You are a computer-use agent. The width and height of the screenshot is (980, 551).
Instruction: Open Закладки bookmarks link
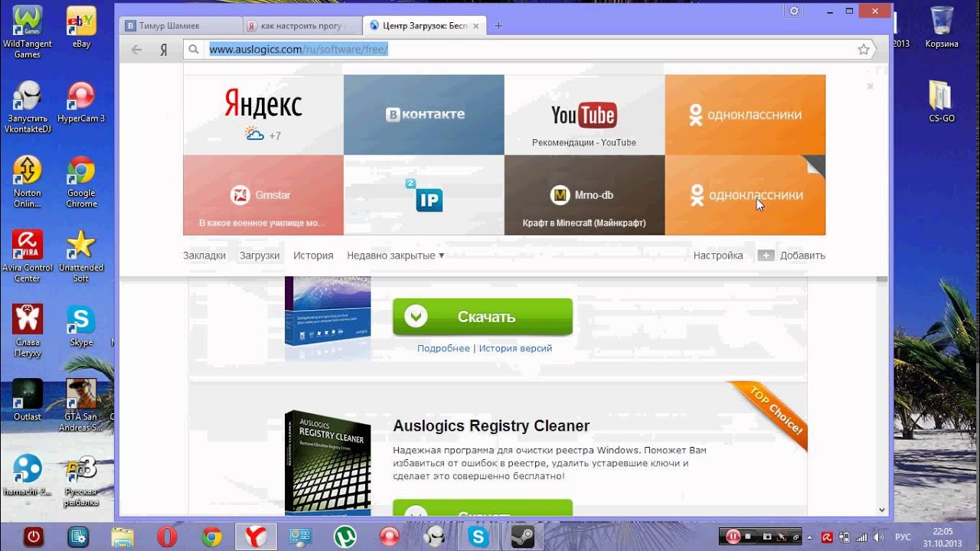tap(204, 256)
